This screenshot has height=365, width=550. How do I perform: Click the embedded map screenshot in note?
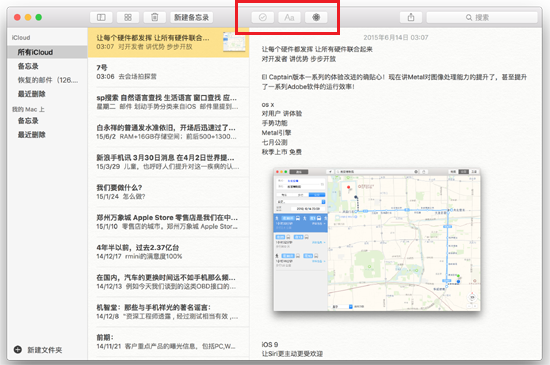[x=377, y=239]
